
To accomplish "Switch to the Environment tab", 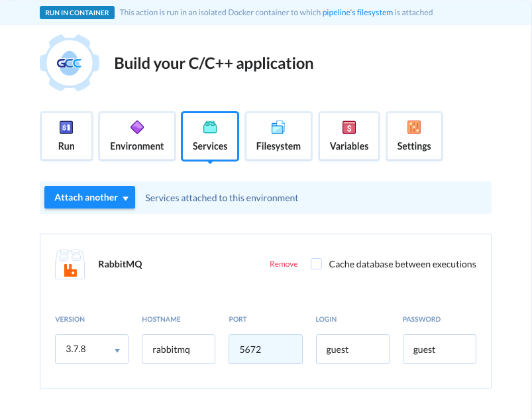I will 137,136.
